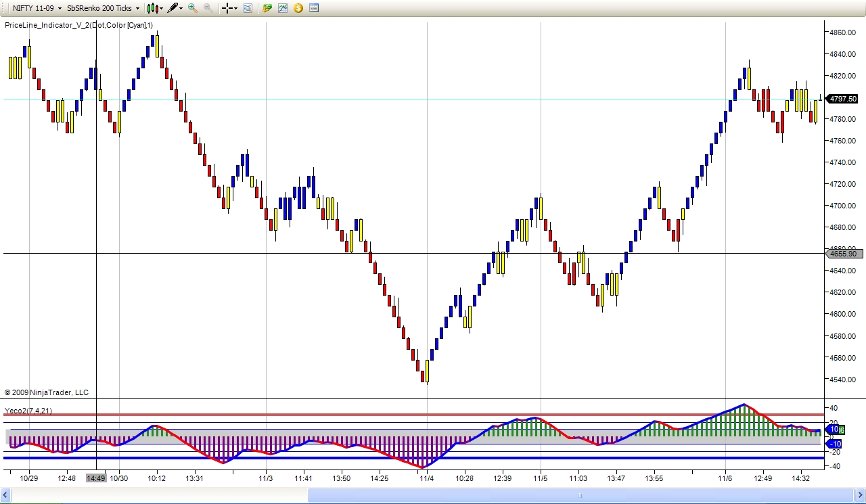Image resolution: width=866 pixels, height=504 pixels.
Task: Click the 4700.00 price axis label
Action: pyautogui.click(x=842, y=206)
